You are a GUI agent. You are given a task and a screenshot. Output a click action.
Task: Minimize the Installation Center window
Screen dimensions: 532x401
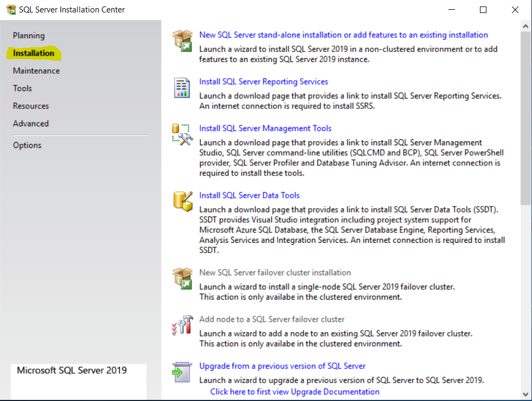(x=452, y=10)
